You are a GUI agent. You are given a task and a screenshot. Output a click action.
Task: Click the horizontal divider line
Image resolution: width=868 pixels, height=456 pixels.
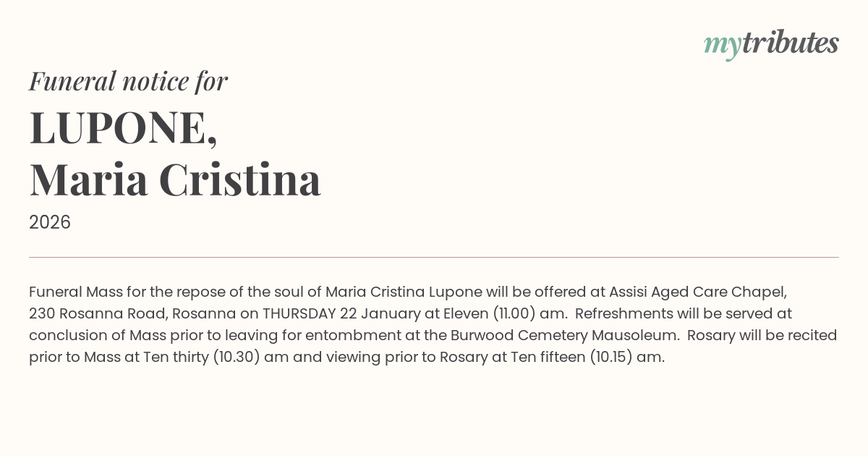(x=434, y=257)
